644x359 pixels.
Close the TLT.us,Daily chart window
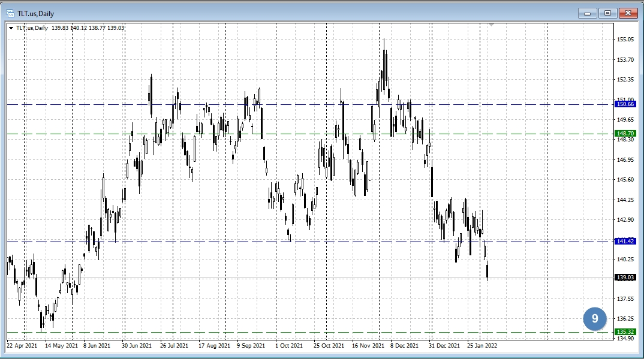point(628,13)
